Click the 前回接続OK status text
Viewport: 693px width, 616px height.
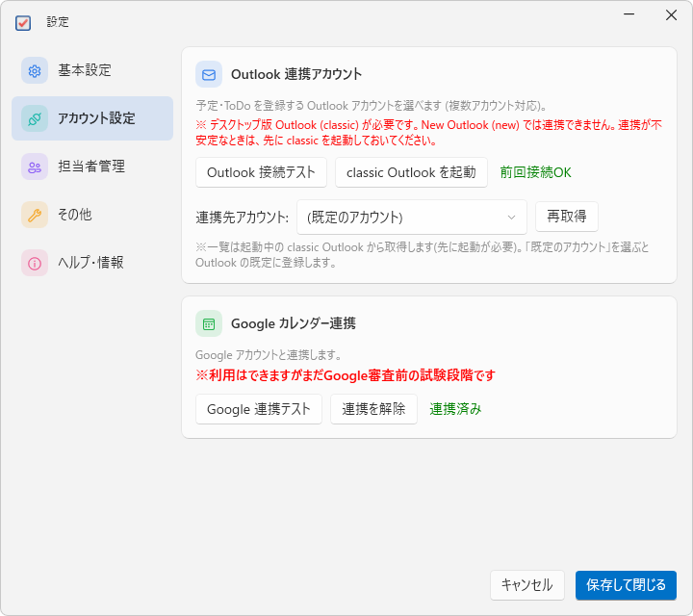(x=536, y=172)
